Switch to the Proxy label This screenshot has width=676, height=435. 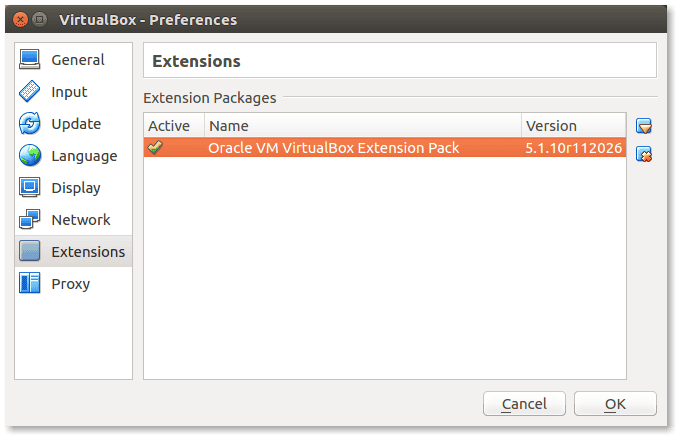(x=71, y=284)
